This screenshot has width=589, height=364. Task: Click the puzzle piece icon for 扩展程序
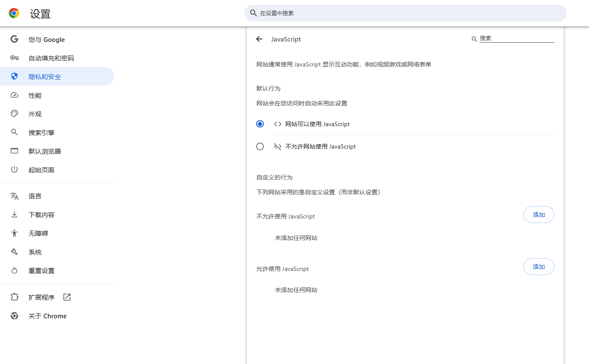(x=14, y=297)
